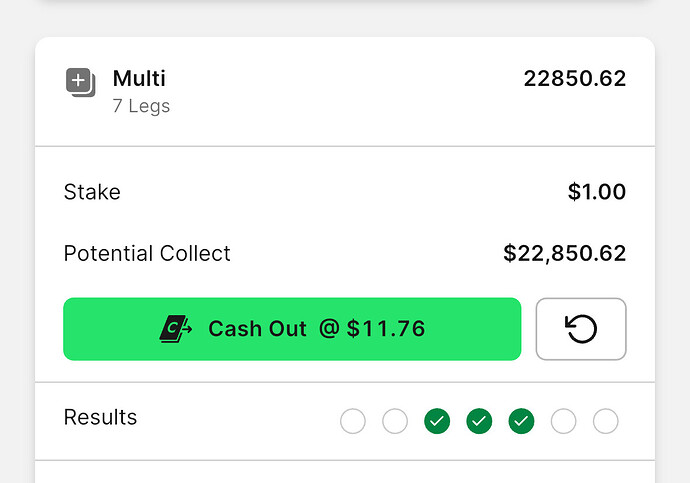Expand the 7 Legs details
This screenshot has height=483, width=690.
(141, 106)
